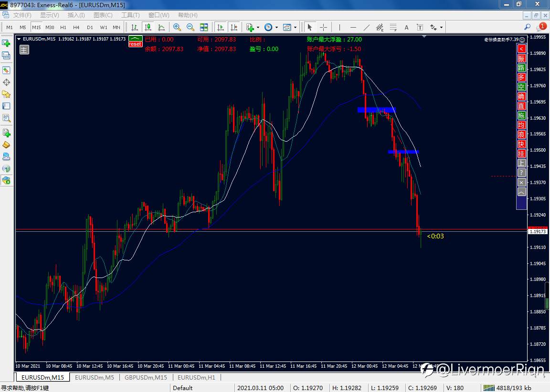Open the templates icon
The width and height of the screenshot is (550, 392).
287,27
